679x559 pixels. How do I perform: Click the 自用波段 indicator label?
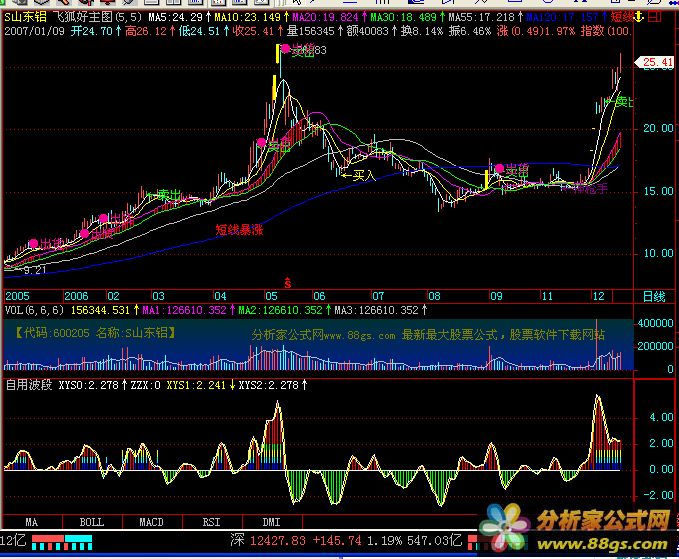pos(29,383)
